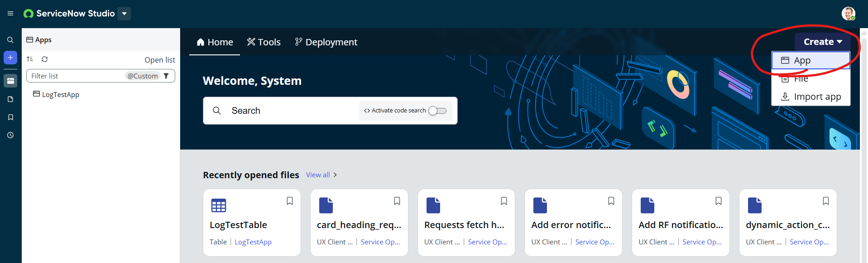
Task: Click the file icon on Add RF notificatio... card
Action: click(647, 205)
